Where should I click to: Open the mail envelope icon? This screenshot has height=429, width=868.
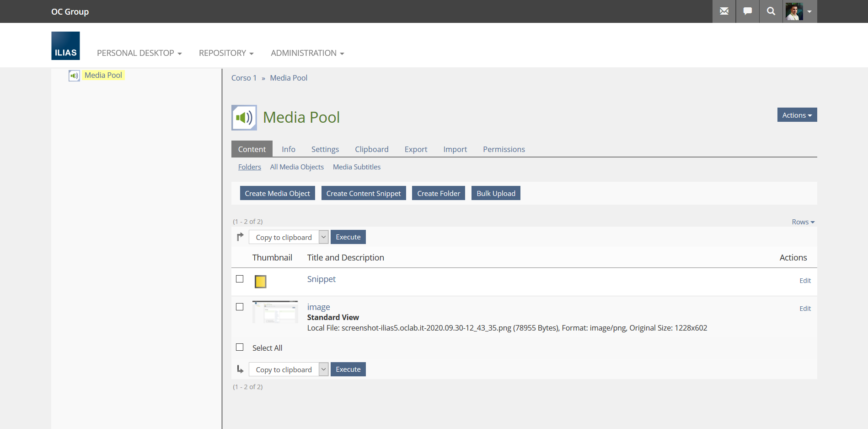click(724, 11)
